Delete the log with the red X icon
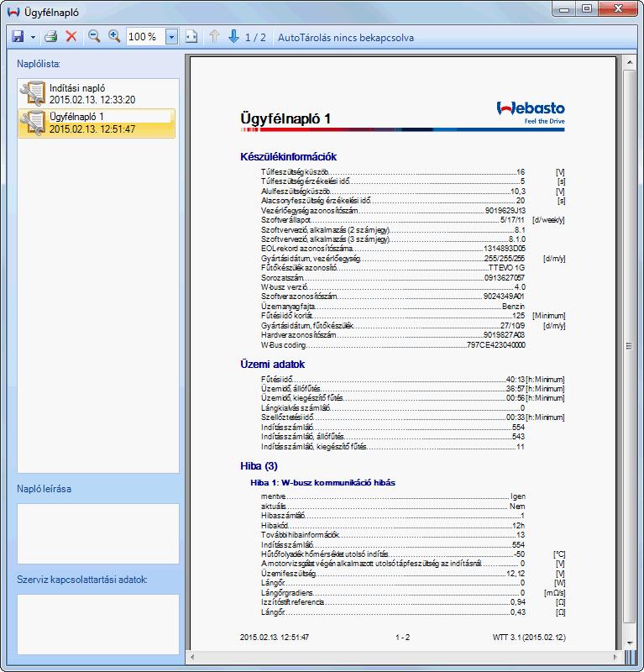Screen dimensions: 644x672 (71, 36)
